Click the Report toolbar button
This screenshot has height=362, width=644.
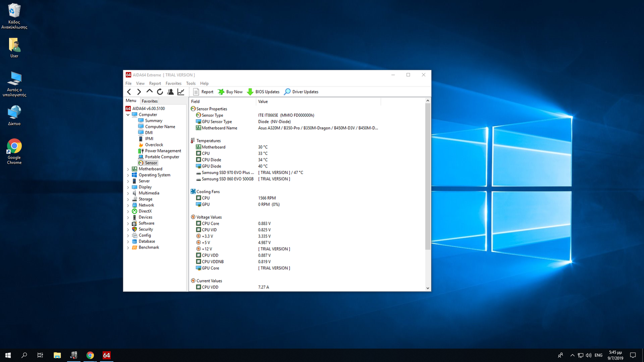pos(203,92)
